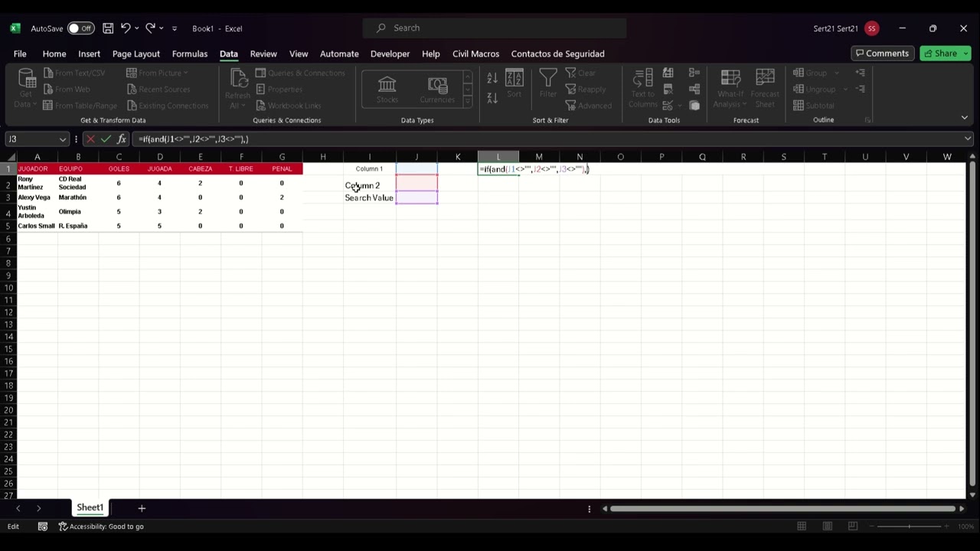
Task: Click the macro recording status icon
Action: [x=43, y=527]
